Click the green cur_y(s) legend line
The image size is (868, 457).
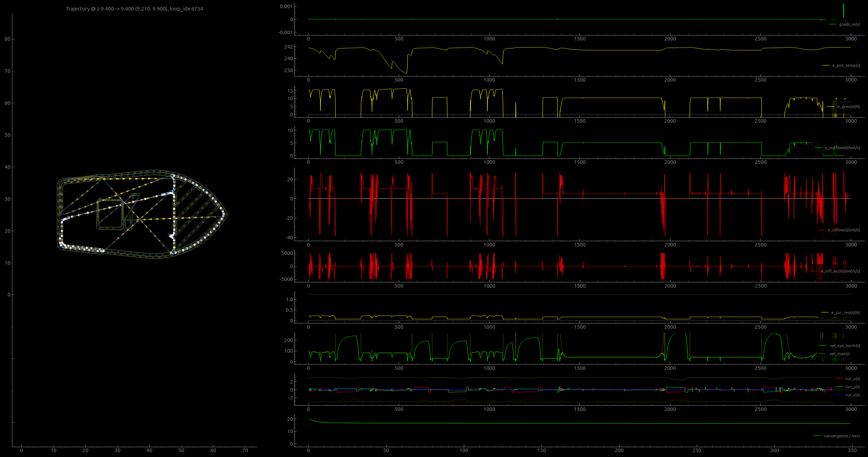[x=839, y=387]
